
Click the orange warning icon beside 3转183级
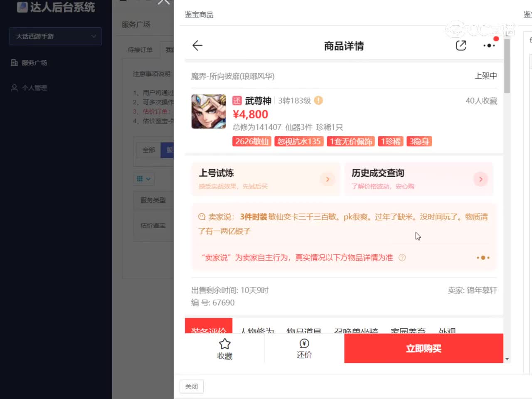coord(318,101)
